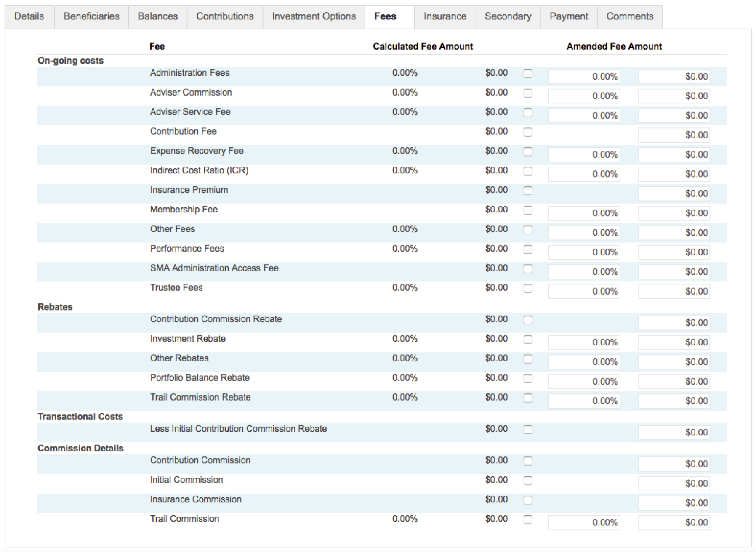Open the Beneficiaries tab
The width and height of the screenshot is (756, 552).
[x=91, y=17]
